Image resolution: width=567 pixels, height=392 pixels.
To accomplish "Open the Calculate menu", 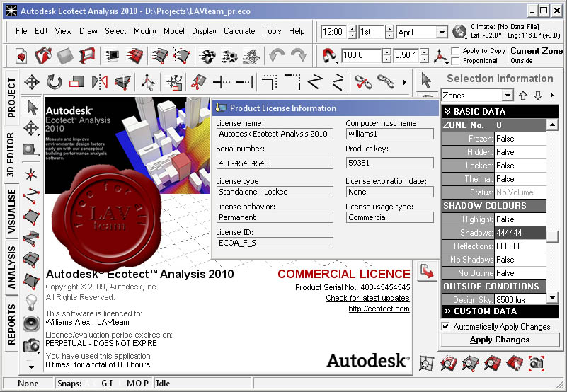I will [x=239, y=31].
